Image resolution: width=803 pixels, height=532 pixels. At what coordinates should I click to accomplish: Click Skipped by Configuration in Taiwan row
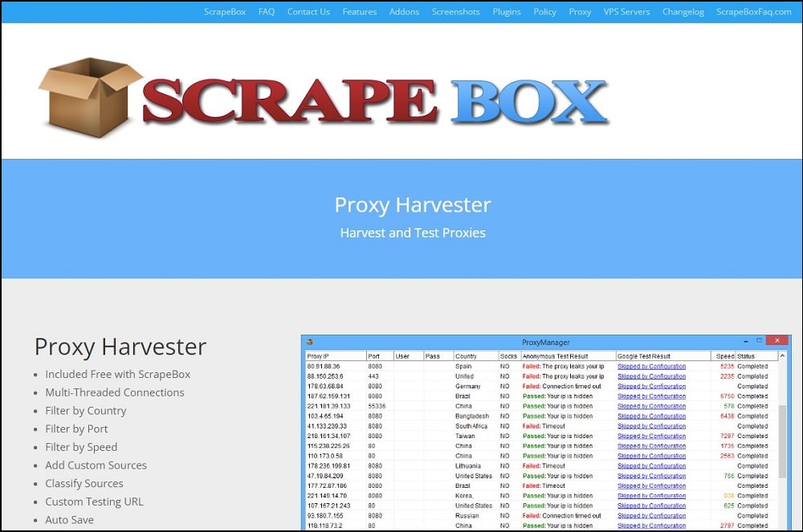tap(651, 436)
